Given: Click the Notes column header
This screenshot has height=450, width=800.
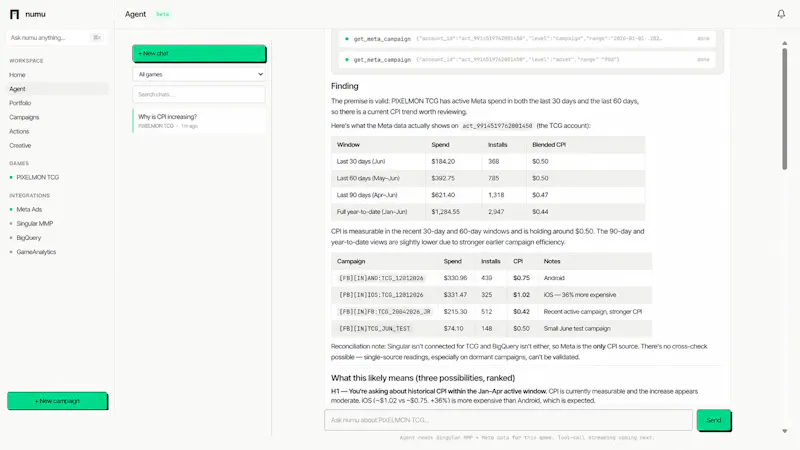Looking at the screenshot, I should [552, 261].
